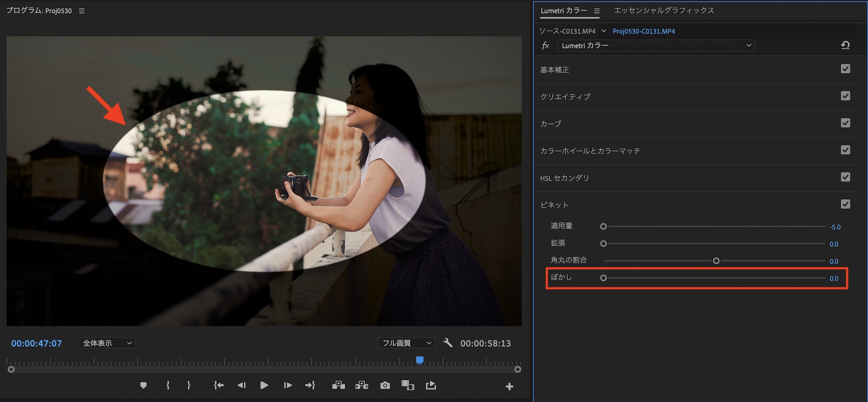868x402 pixels.
Task: Disable the 基本補正 checkbox
Action: pyautogui.click(x=845, y=69)
